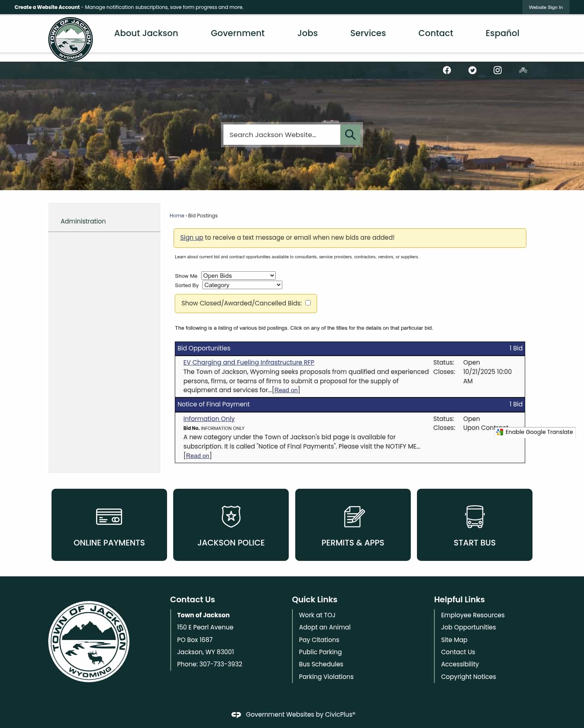
Task: Click the Copyright Notices link
Action: point(468,677)
